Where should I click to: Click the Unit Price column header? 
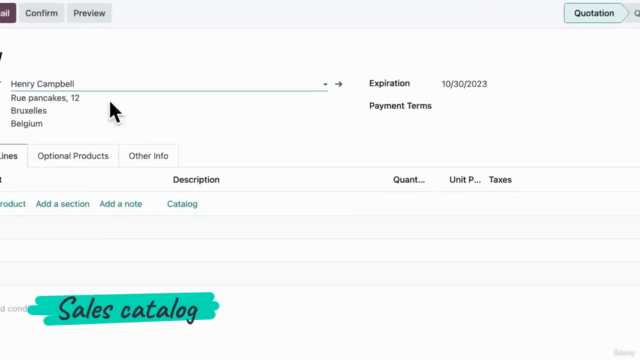tap(465, 180)
